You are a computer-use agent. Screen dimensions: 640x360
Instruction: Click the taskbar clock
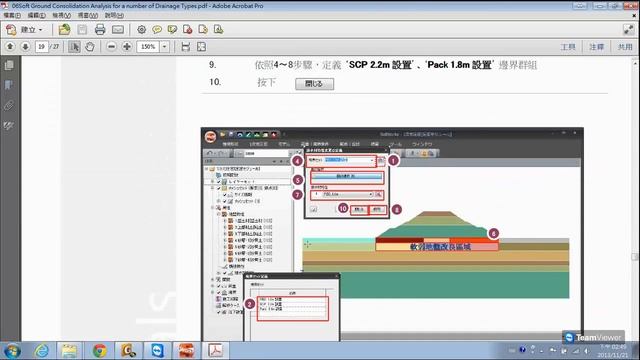[x=612, y=351]
